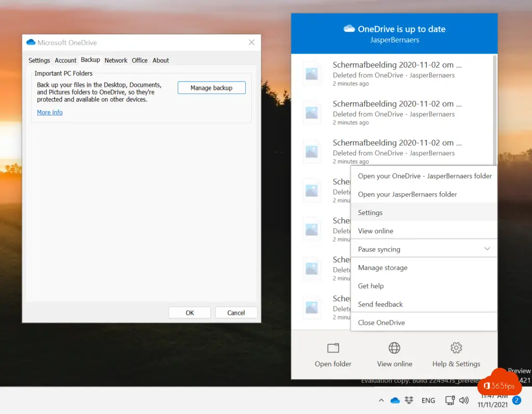Switch to the Network tab
Image resolution: width=532 pixels, height=414 pixels.
(116, 60)
